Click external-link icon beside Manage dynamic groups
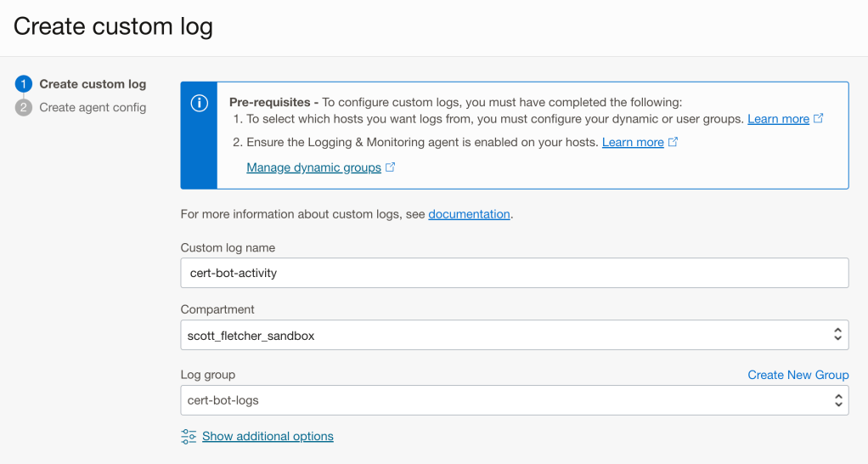The image size is (868, 464). [391, 167]
